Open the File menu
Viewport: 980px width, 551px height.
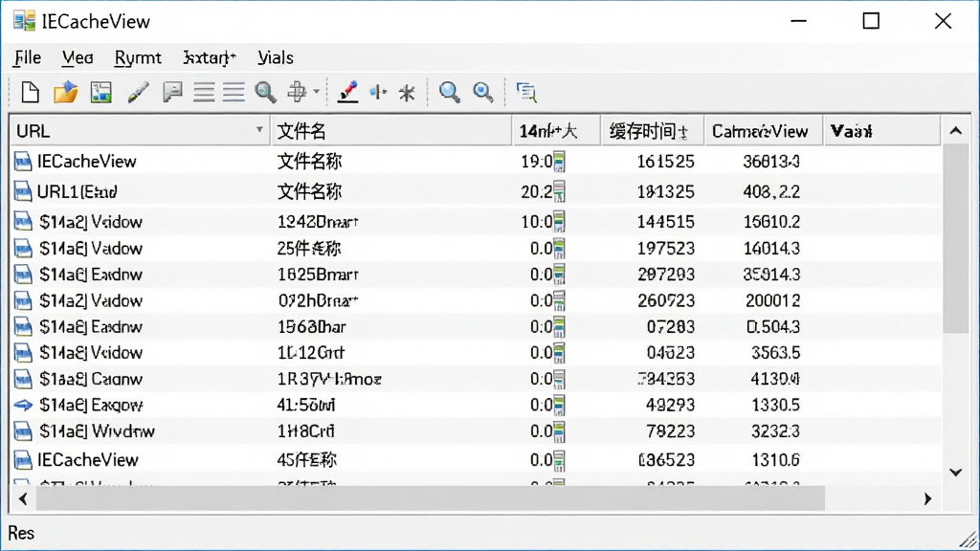(28, 57)
